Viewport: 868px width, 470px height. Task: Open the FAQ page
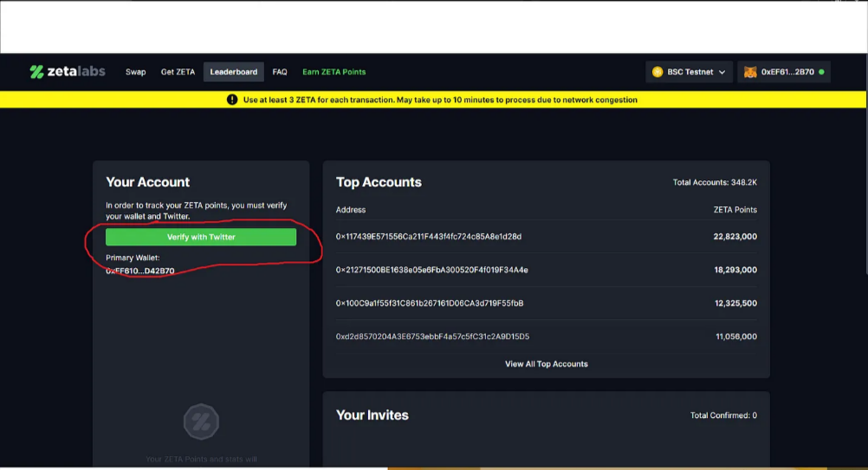[280, 72]
